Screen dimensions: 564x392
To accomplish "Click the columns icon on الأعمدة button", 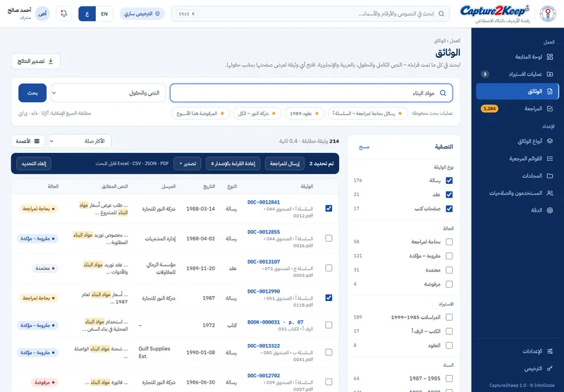I will pos(37,141).
